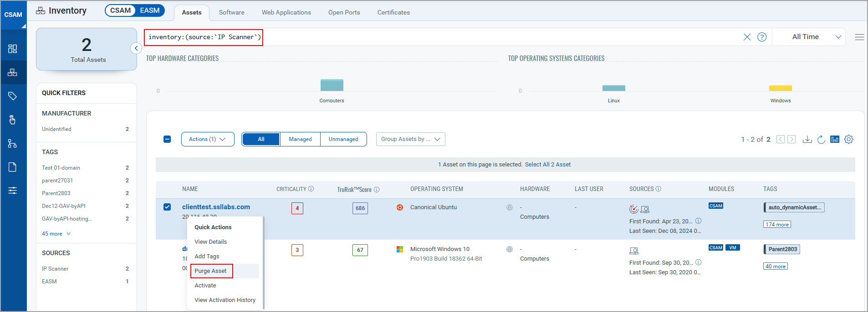This screenshot has height=312, width=868.
Task: Open the network hierarchy icon in the sidebar
Action: tap(13, 144)
